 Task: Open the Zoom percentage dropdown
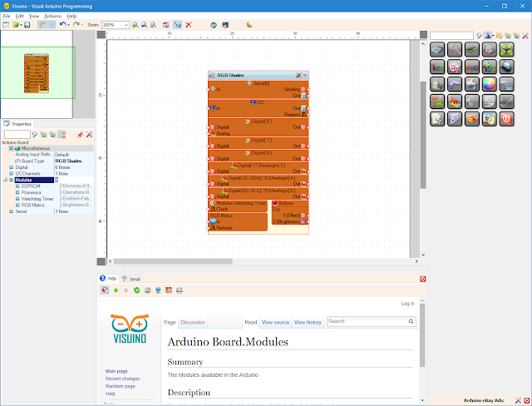pyautogui.click(x=126, y=25)
